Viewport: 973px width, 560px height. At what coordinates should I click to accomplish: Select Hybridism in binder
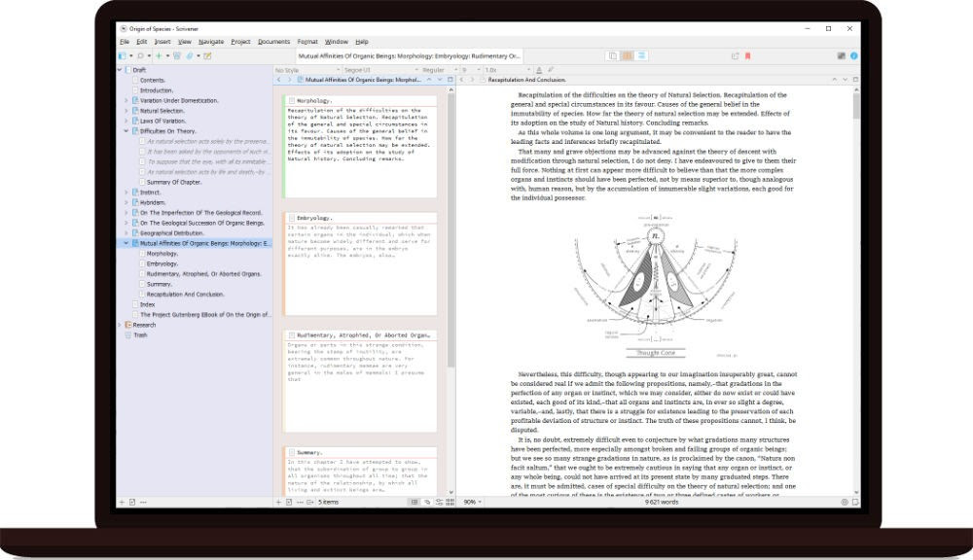click(x=153, y=203)
